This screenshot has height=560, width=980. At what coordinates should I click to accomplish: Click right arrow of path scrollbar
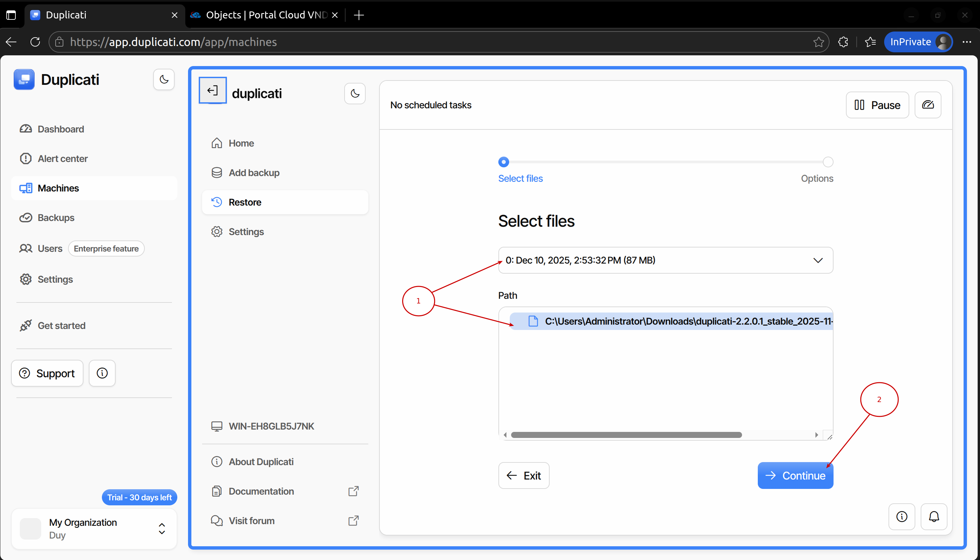pos(816,435)
